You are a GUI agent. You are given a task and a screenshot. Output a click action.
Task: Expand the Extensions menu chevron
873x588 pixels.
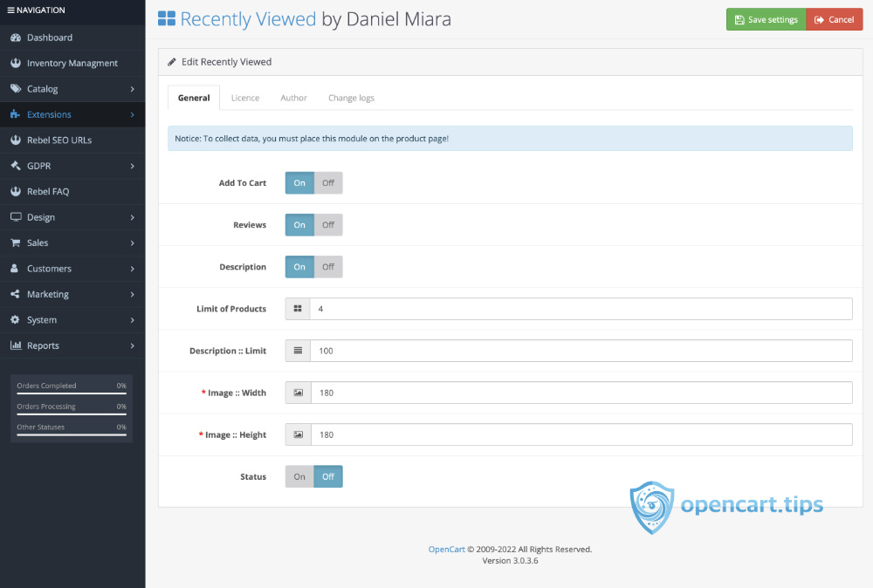coord(133,114)
